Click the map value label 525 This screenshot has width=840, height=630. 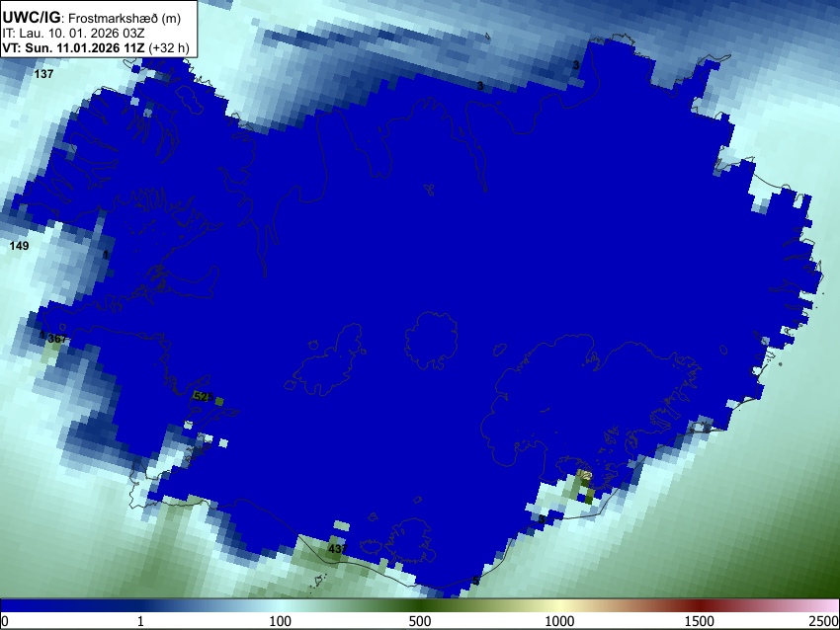pos(204,397)
